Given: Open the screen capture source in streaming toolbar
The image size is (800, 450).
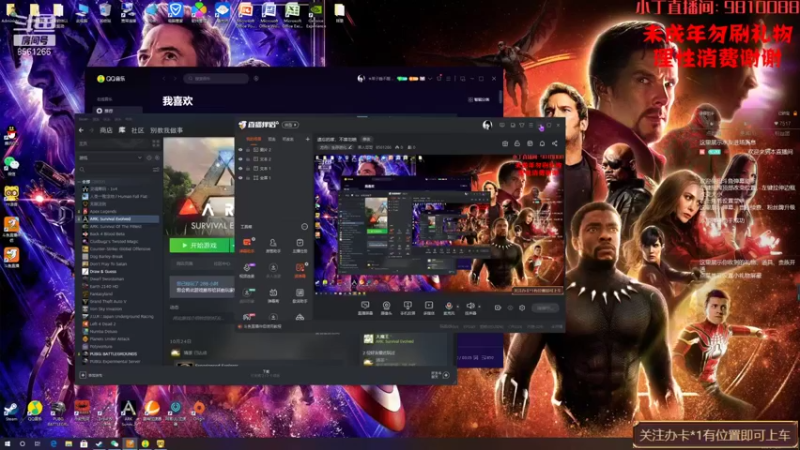Looking at the screenshot, I should click(x=365, y=306).
